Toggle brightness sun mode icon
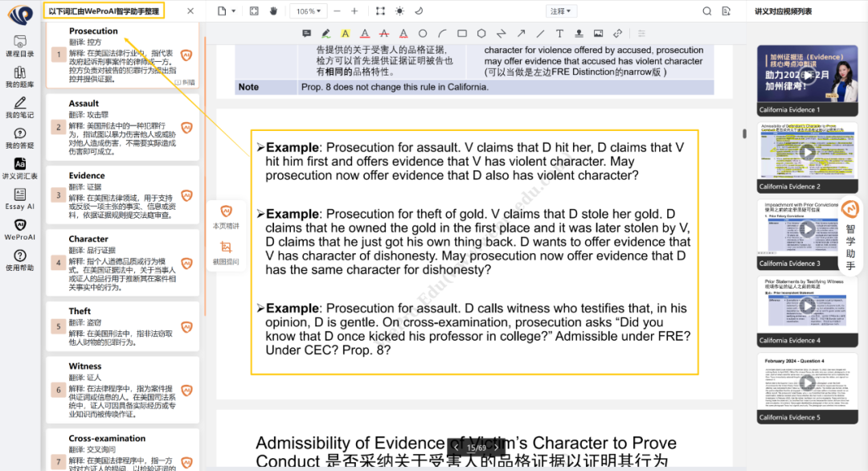Viewport: 868px width, 471px height. 399,11
